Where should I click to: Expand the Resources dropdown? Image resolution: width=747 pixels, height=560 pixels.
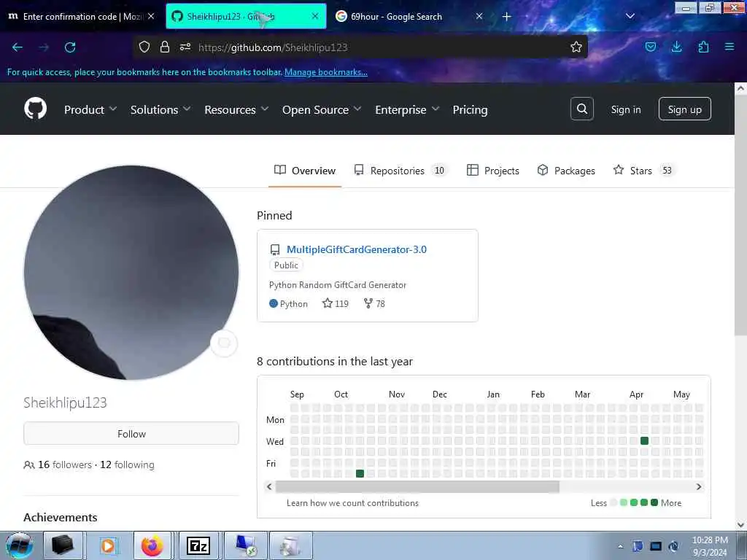(237, 109)
